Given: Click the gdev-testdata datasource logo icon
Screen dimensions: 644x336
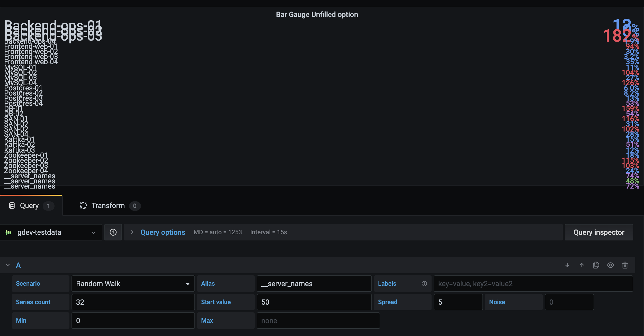Looking at the screenshot, I should pos(8,232).
